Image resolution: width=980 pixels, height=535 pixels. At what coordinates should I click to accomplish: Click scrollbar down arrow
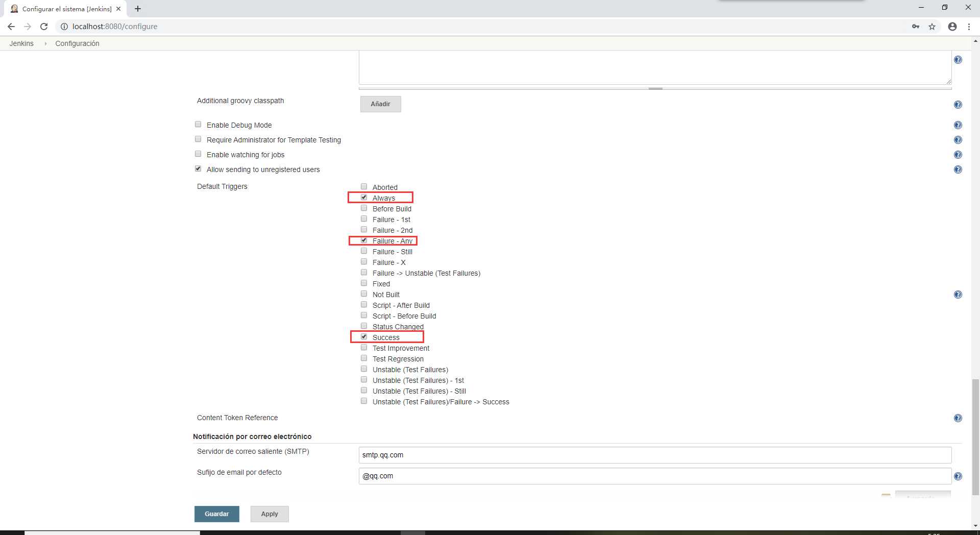975,525
